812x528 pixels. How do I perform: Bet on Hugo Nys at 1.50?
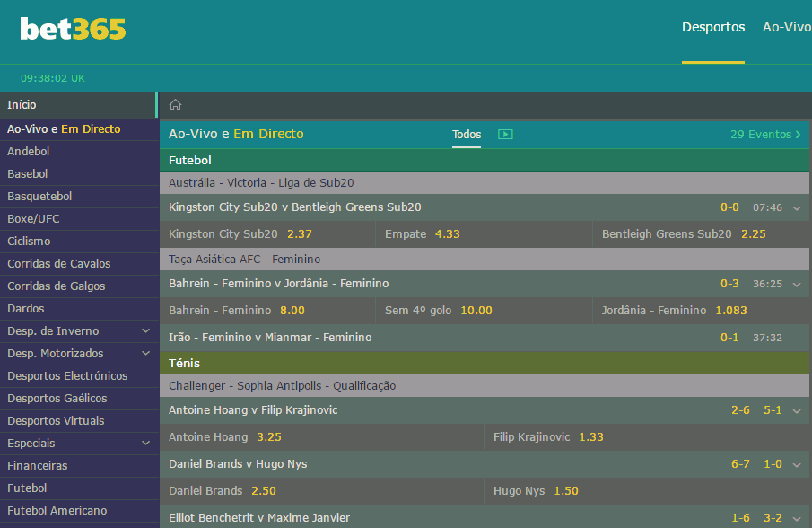click(x=647, y=490)
